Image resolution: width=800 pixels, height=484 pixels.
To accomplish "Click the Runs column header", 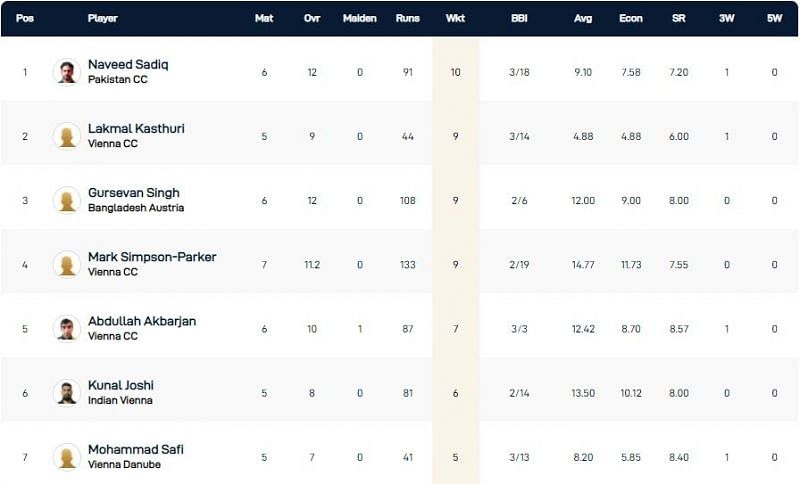I will [x=407, y=18].
